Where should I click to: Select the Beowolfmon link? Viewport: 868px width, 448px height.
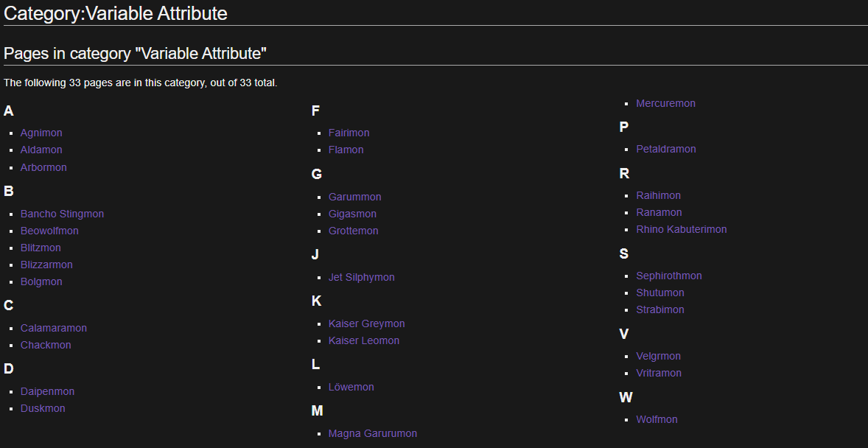pyautogui.click(x=49, y=231)
